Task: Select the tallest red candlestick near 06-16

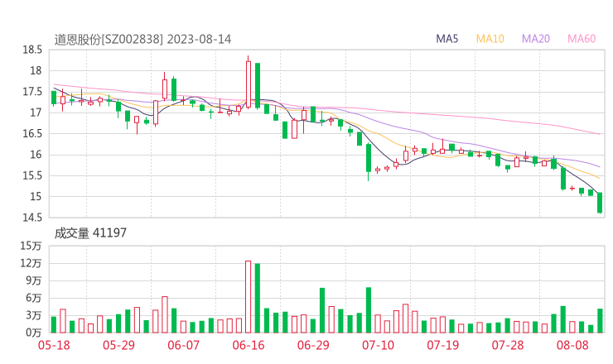Action: tap(249, 84)
